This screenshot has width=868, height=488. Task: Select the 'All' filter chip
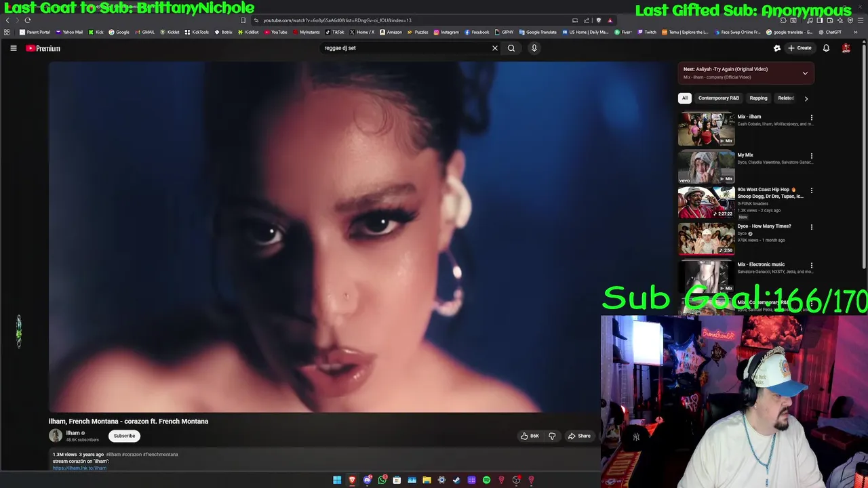[685, 98]
